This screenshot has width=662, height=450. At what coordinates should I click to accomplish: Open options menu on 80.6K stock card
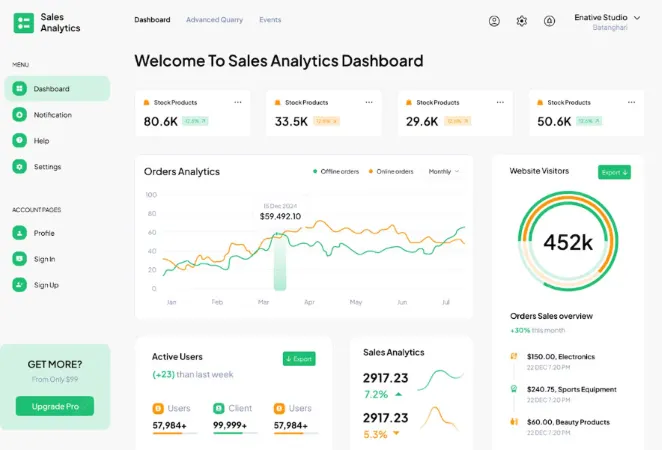click(x=238, y=102)
